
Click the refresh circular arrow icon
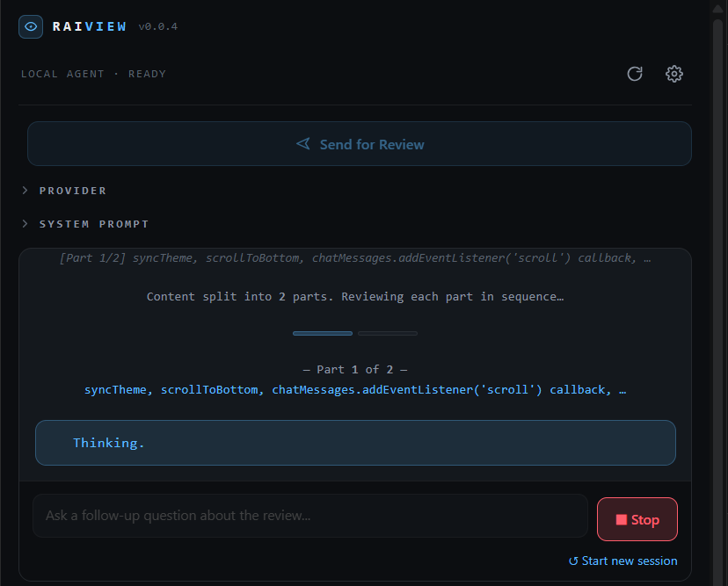(635, 74)
